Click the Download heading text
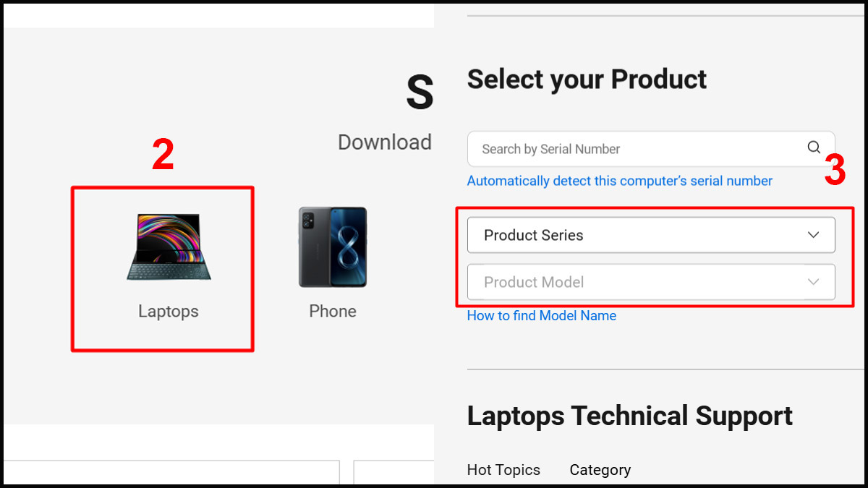 (384, 142)
